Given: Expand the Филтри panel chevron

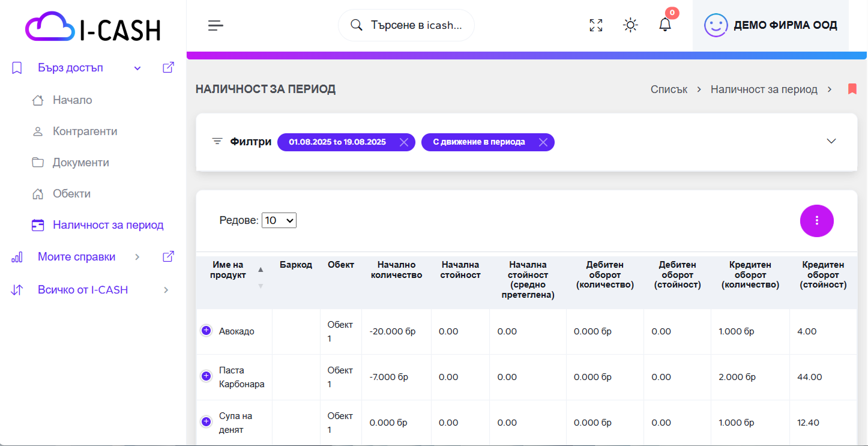Looking at the screenshot, I should pos(831,142).
